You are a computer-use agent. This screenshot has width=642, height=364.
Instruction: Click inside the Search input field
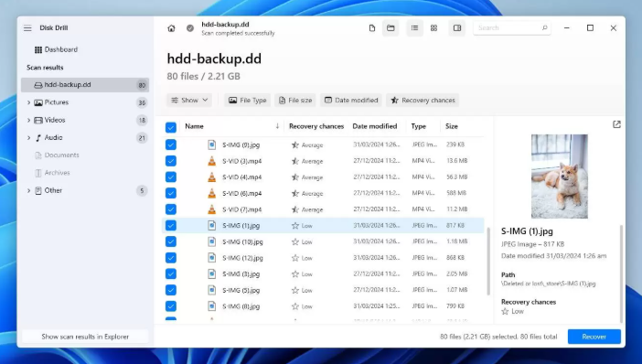point(512,27)
